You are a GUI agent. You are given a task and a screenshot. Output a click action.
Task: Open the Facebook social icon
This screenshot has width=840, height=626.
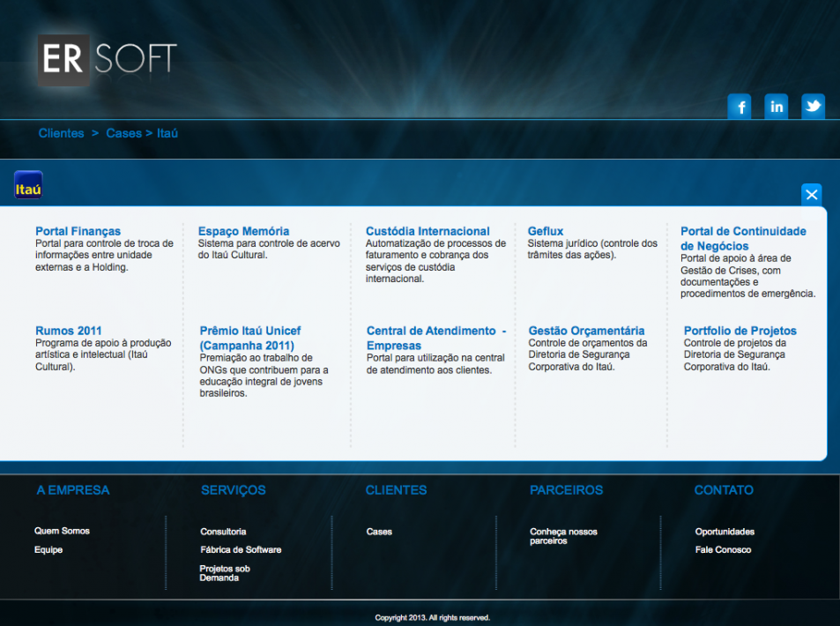[x=740, y=106]
